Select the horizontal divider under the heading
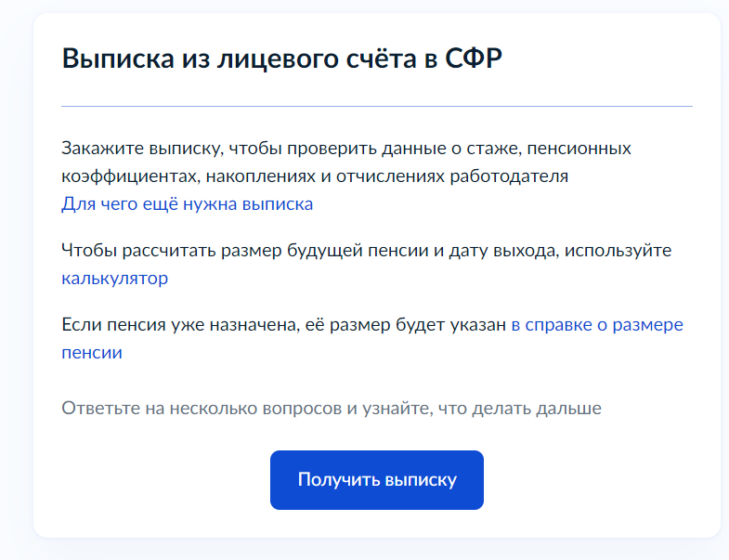The image size is (729, 560). (377, 106)
